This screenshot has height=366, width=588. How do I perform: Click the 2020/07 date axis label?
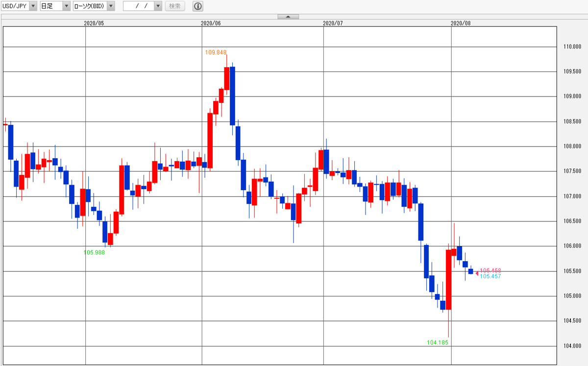333,23
